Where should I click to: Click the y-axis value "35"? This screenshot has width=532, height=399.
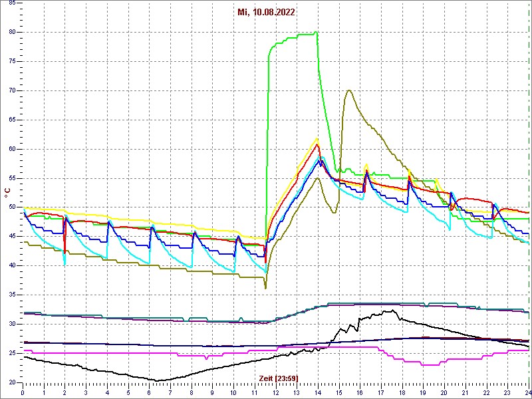tap(11, 295)
